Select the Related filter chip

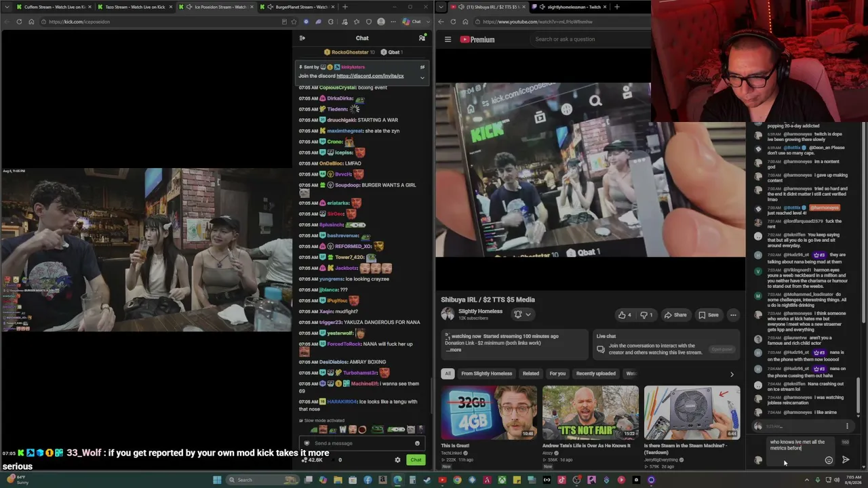coord(531,373)
